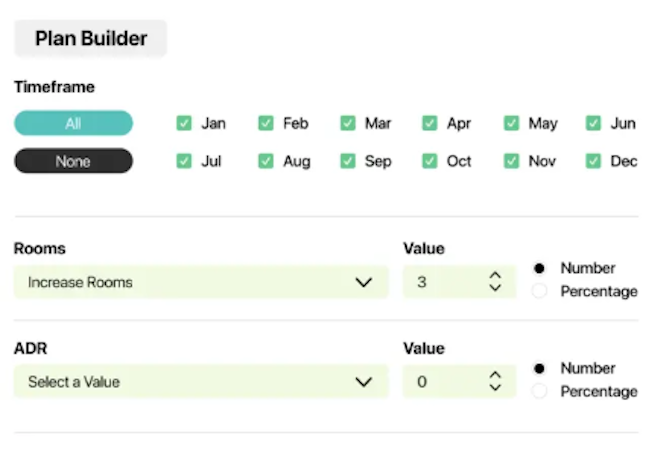Select Number radio for ADR

(x=540, y=368)
